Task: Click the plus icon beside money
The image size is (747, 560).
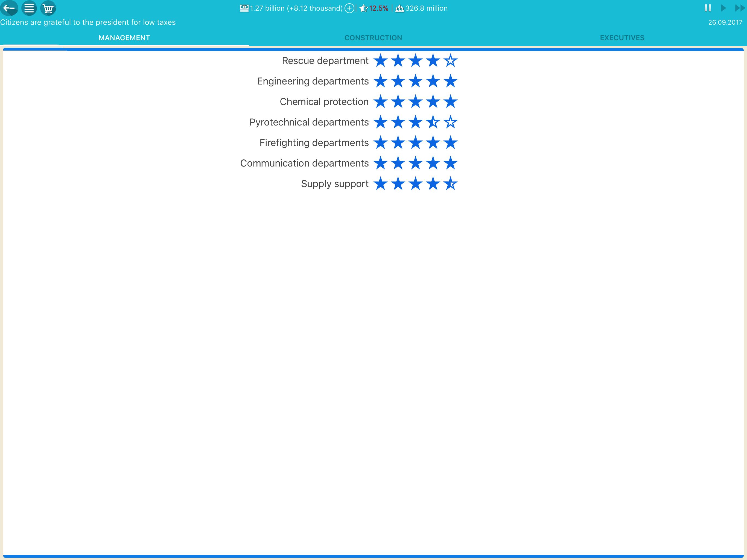Action: click(349, 8)
